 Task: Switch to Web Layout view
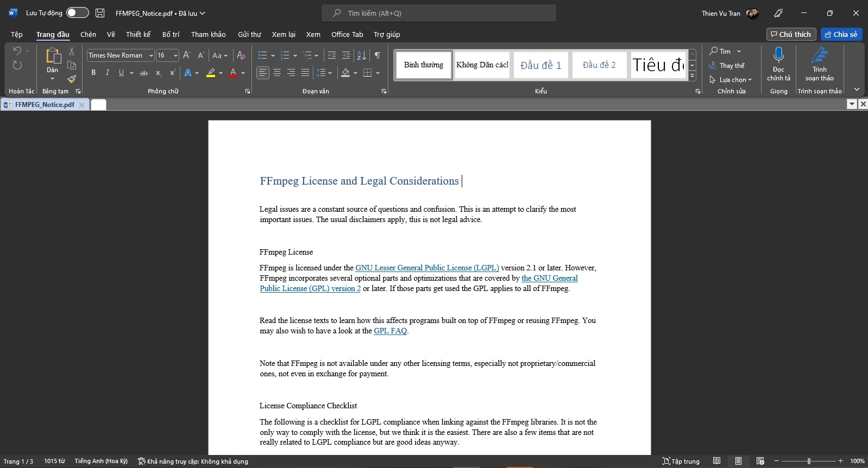pos(760,461)
